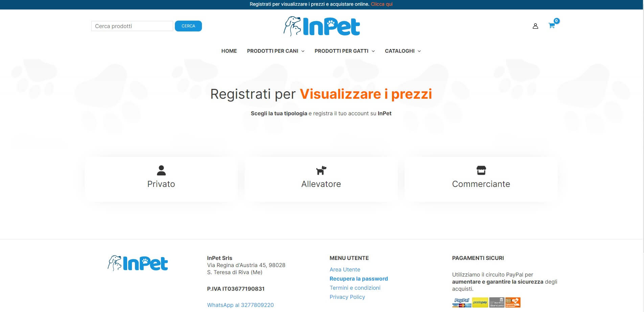Viewport: 644px width, 312px height.
Task: Follow the 'Clicca qui' banner link
Action: [x=382, y=4]
